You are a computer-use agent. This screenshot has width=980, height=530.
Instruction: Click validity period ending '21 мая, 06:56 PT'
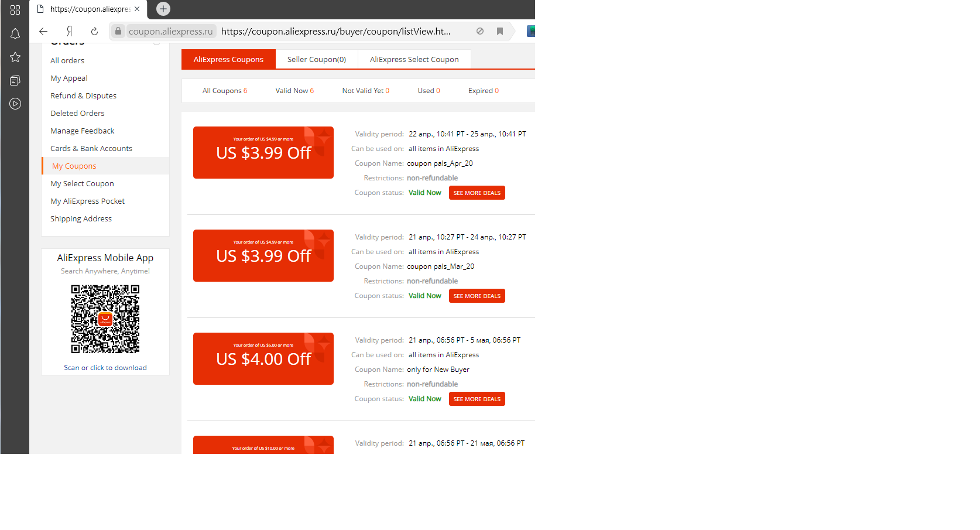467,443
